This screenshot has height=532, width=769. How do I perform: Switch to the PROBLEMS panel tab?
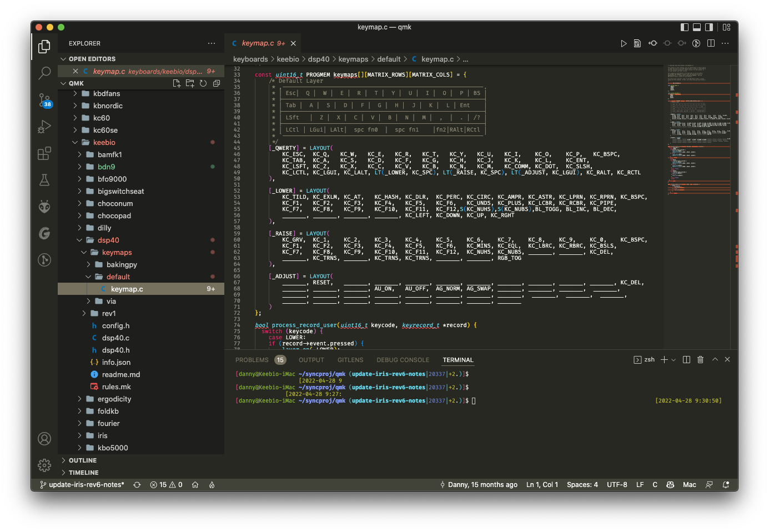coord(252,360)
